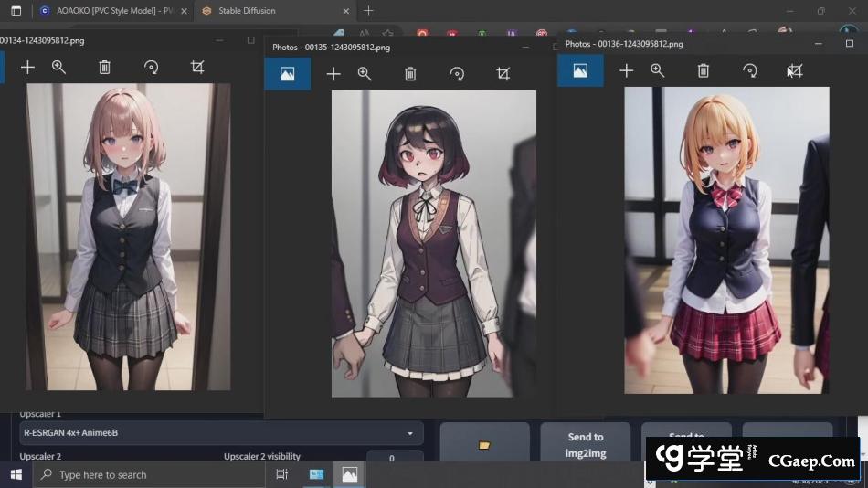Viewport: 868px width, 488px height.
Task: Click the open output folder button
Action: pos(484,444)
